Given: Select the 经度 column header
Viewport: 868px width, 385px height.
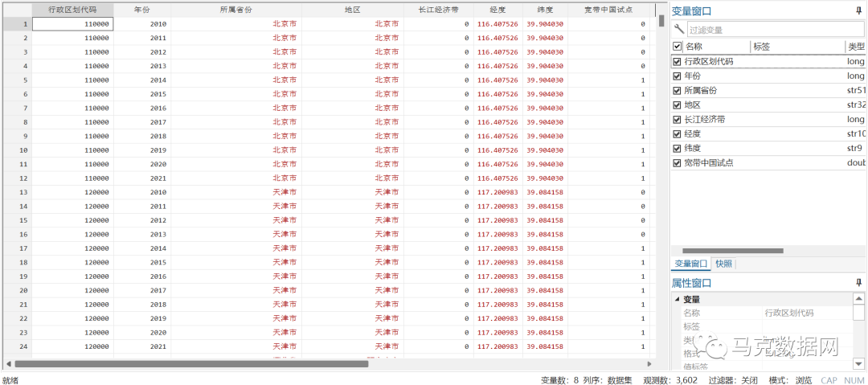Looking at the screenshot, I should [498, 10].
